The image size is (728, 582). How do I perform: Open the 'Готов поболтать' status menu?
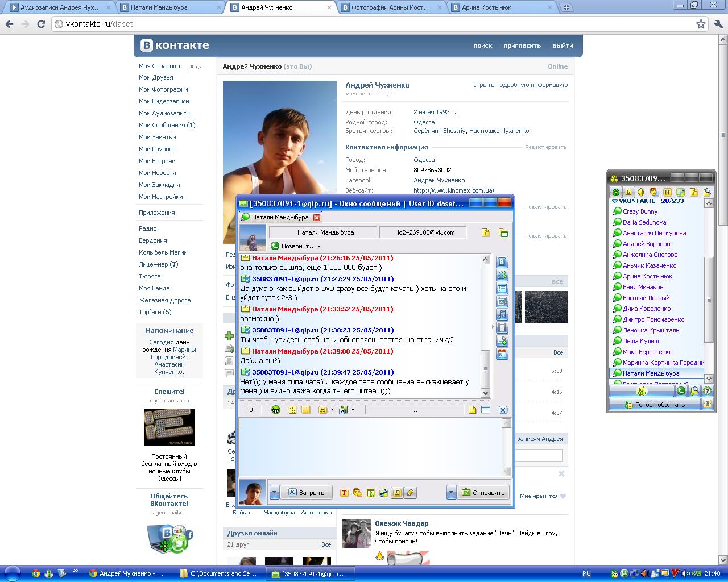click(x=655, y=404)
